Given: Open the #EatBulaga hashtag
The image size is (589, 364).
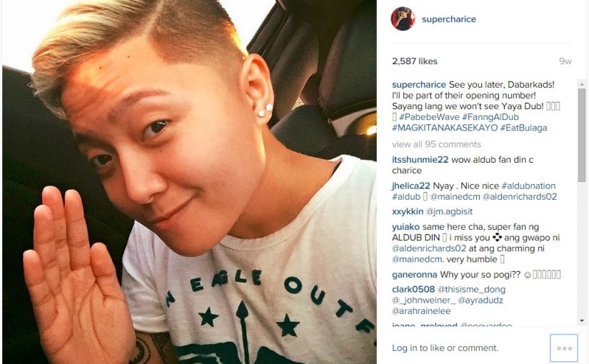Looking at the screenshot, I should point(523,128).
